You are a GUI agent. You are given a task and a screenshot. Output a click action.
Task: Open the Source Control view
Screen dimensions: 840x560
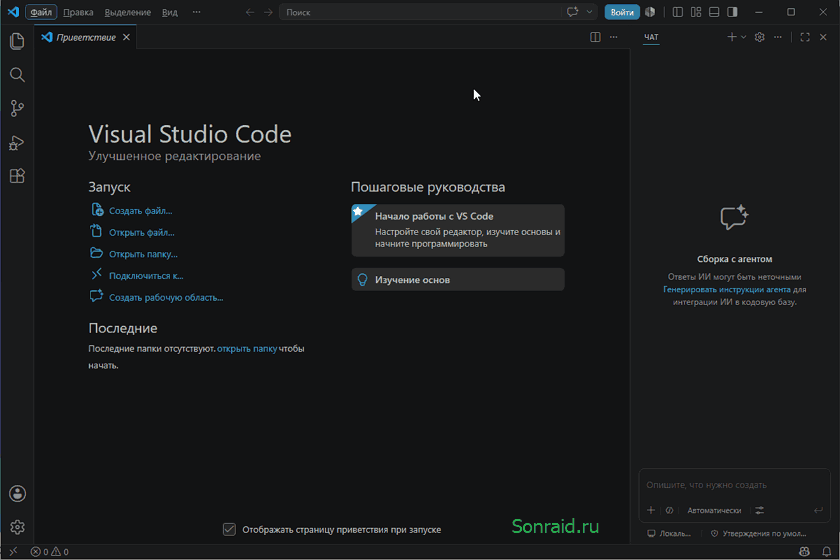[x=17, y=109]
